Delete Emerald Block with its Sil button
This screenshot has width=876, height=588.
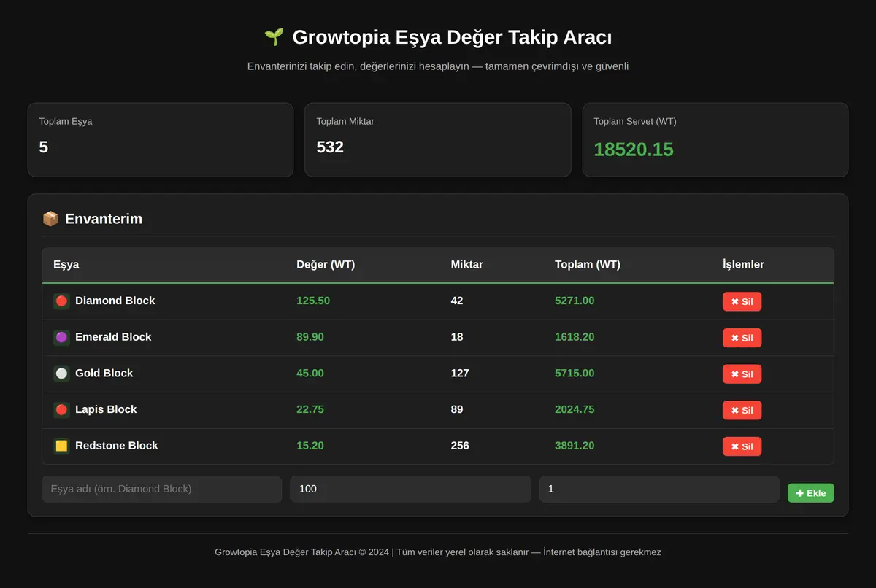point(742,338)
